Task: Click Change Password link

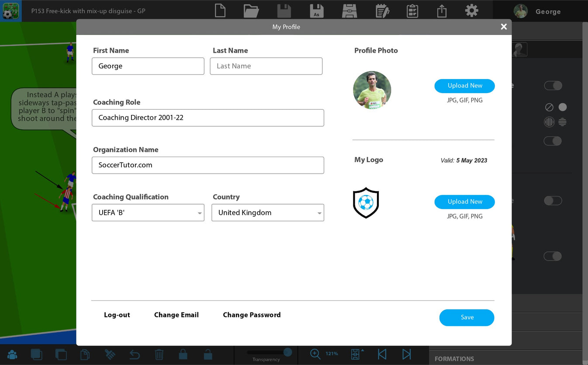Action: click(252, 315)
